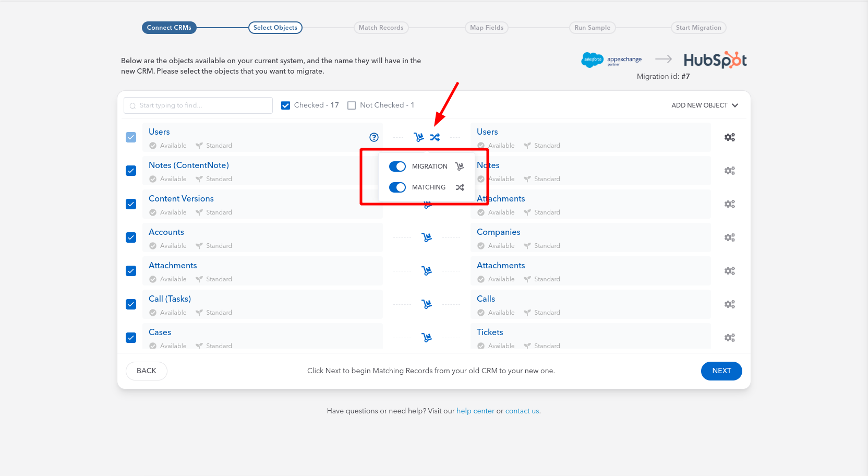Click the Notes (ContentNote) object name
This screenshot has height=476, width=868.
point(189,165)
